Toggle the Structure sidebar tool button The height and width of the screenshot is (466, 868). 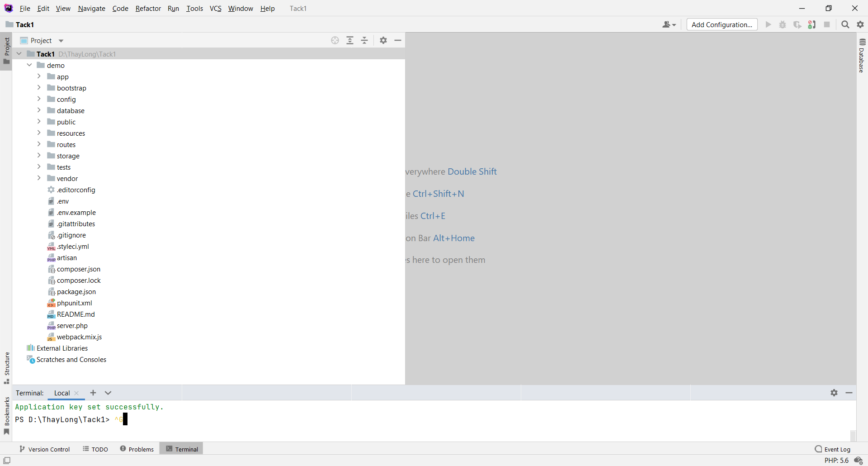(x=6, y=367)
